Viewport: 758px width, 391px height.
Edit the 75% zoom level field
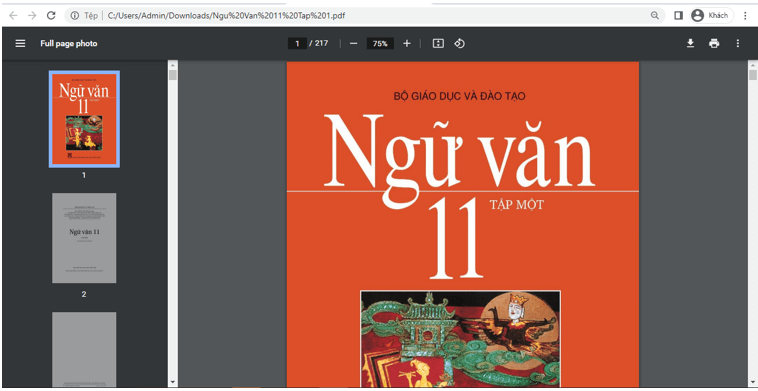380,43
